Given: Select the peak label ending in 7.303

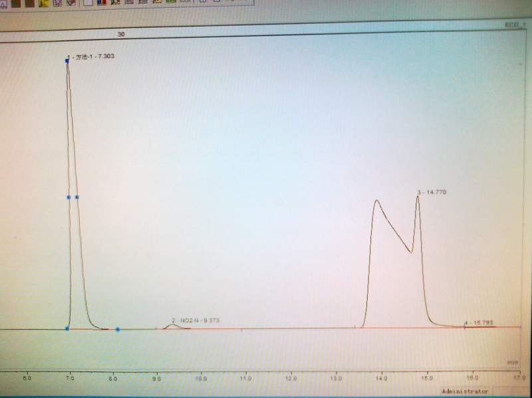Looking at the screenshot, I should click(x=91, y=56).
